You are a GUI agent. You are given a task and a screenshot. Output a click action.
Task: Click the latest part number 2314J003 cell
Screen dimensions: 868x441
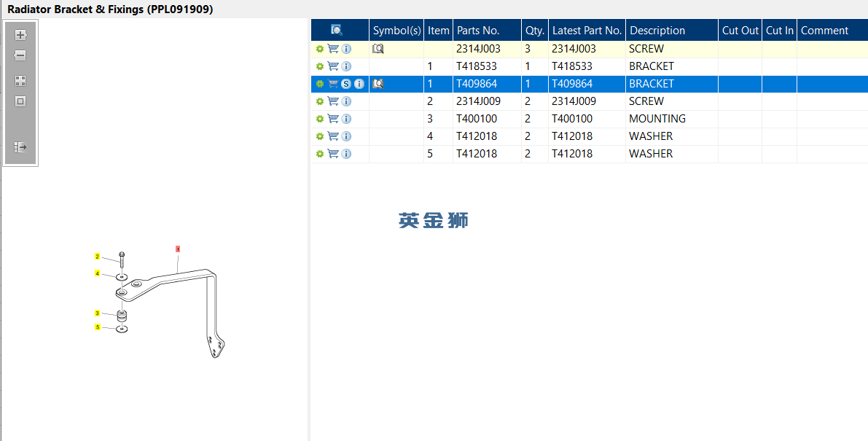pyautogui.click(x=587, y=49)
